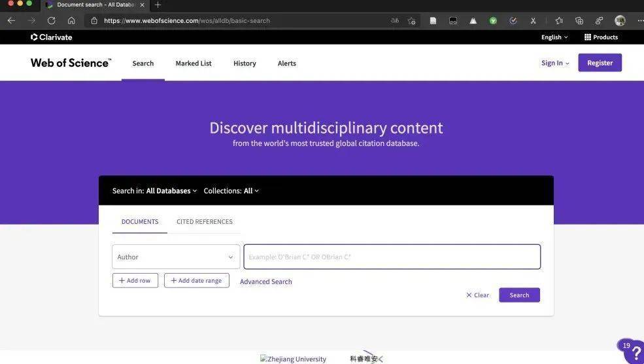Open the Collections All dropdown

pyautogui.click(x=251, y=191)
